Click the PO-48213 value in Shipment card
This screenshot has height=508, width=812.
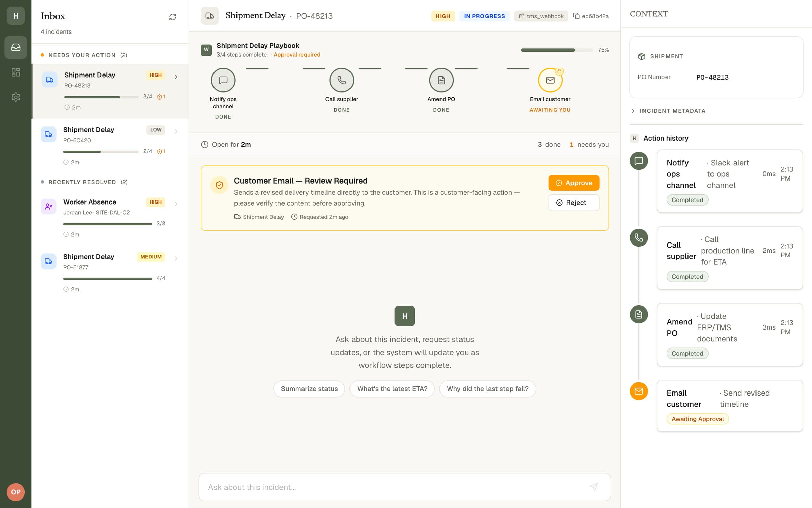[713, 77]
